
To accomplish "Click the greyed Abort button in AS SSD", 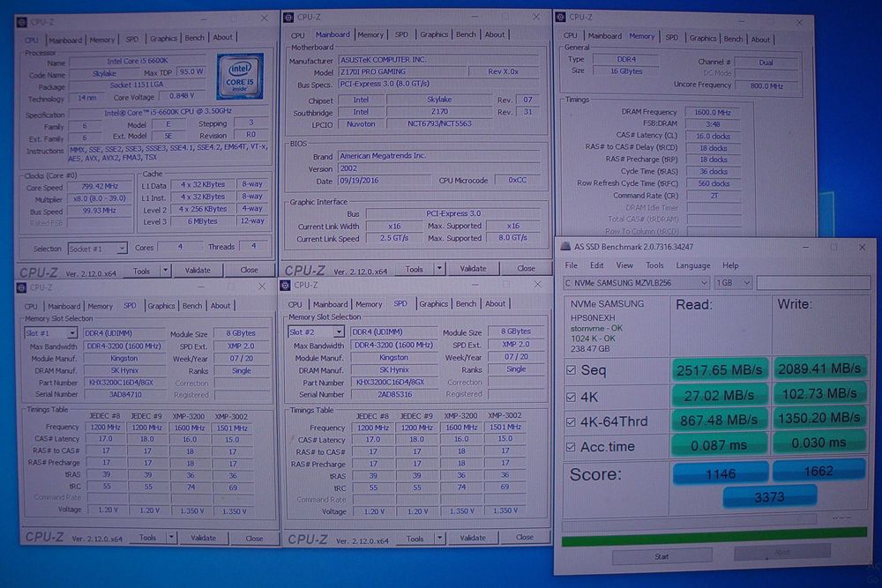I will pos(781,553).
